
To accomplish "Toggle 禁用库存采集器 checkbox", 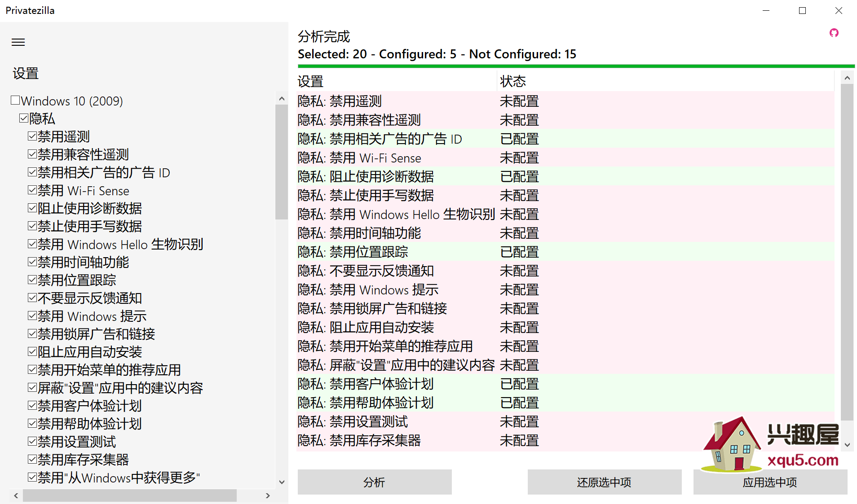I will tap(32, 459).
